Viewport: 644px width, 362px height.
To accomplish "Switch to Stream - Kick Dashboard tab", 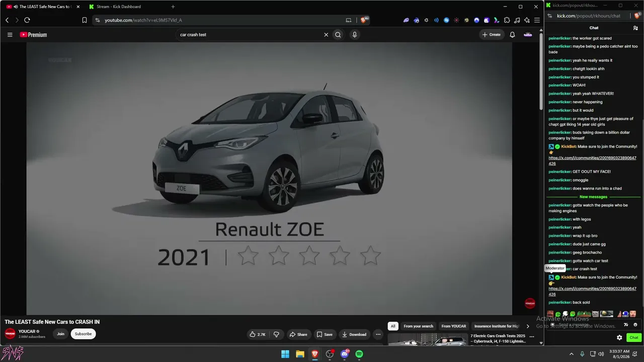I will tap(123, 7).
